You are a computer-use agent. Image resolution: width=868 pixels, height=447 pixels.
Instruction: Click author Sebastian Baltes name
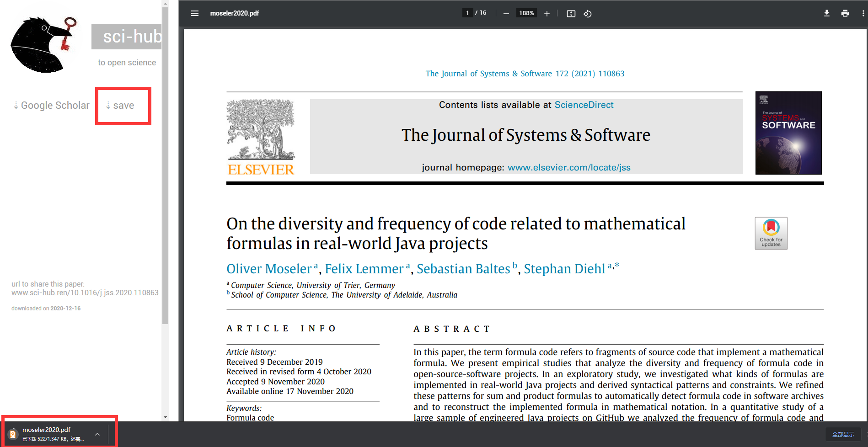[x=463, y=269]
